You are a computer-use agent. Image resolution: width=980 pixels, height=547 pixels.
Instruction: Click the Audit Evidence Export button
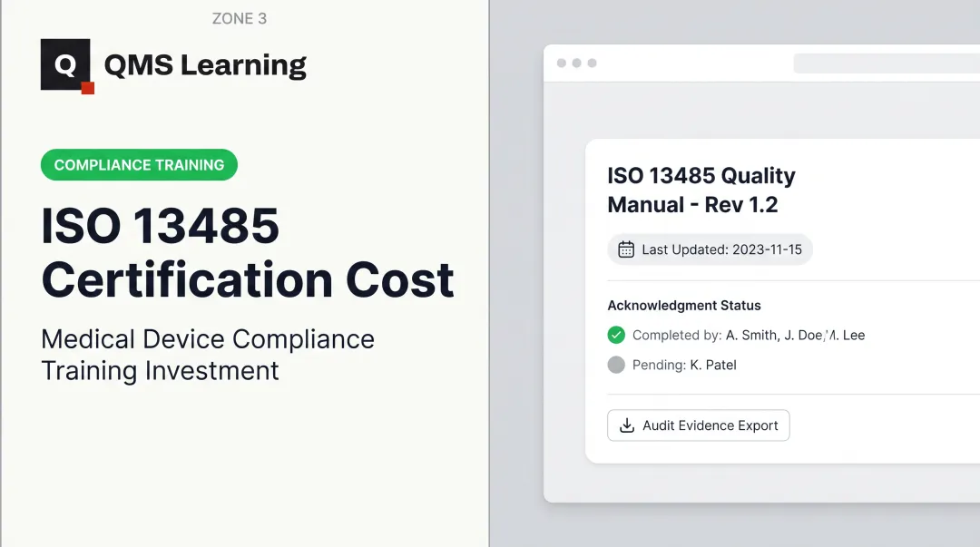pyautogui.click(x=698, y=425)
